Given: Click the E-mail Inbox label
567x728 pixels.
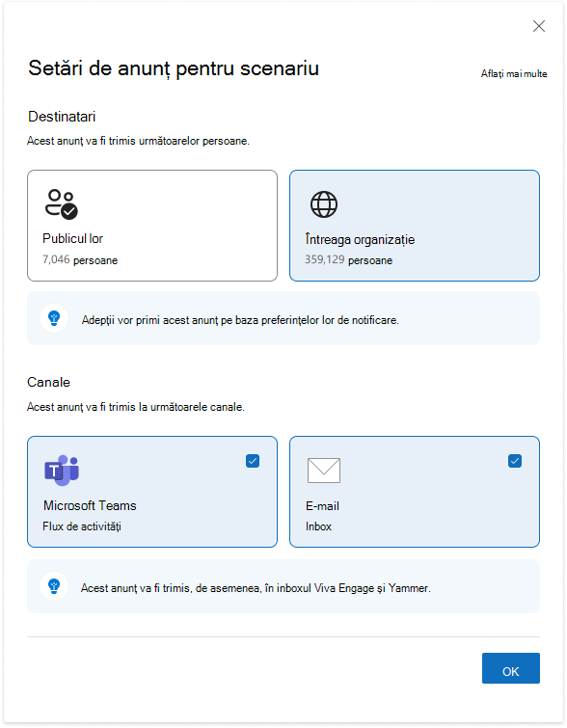Looking at the screenshot, I should [318, 526].
